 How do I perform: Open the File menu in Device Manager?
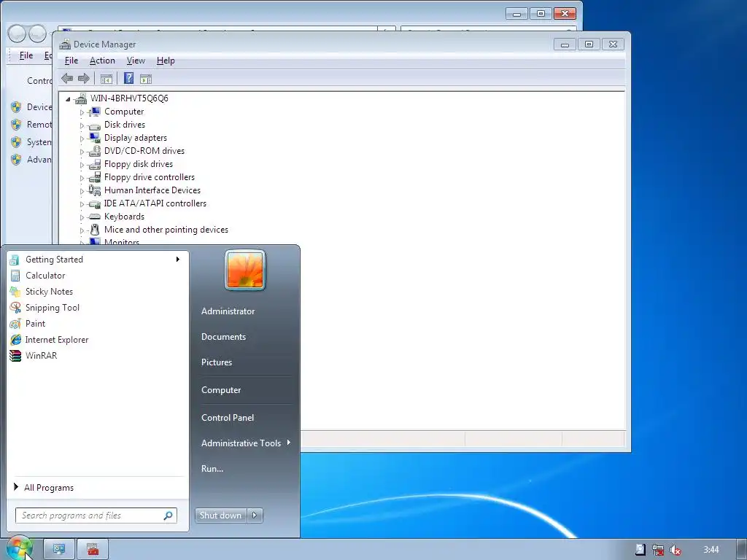(71, 61)
